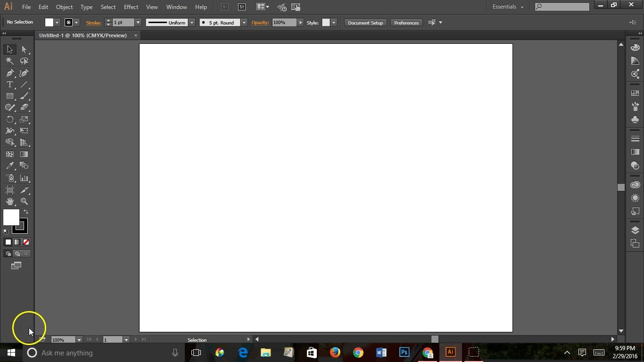The width and height of the screenshot is (644, 362).
Task: Select the Zoom tool
Action: click(x=24, y=201)
